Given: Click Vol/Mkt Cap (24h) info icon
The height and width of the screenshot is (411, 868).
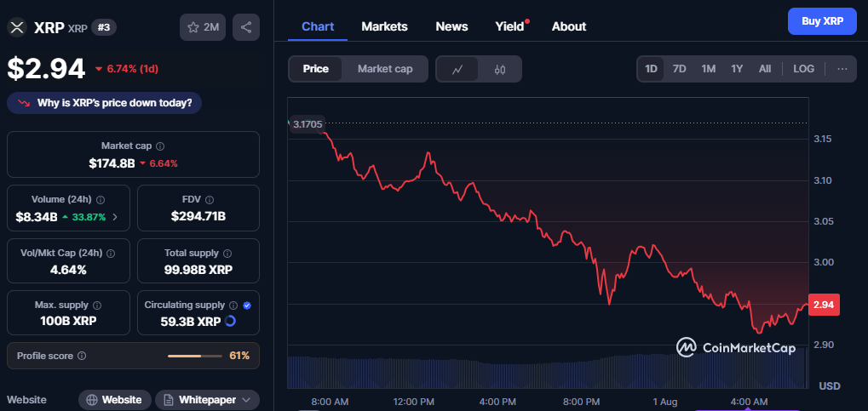Looking at the screenshot, I should 110,254.
